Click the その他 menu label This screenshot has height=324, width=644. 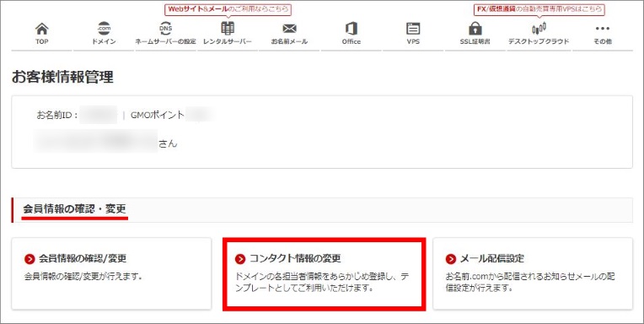tap(603, 41)
